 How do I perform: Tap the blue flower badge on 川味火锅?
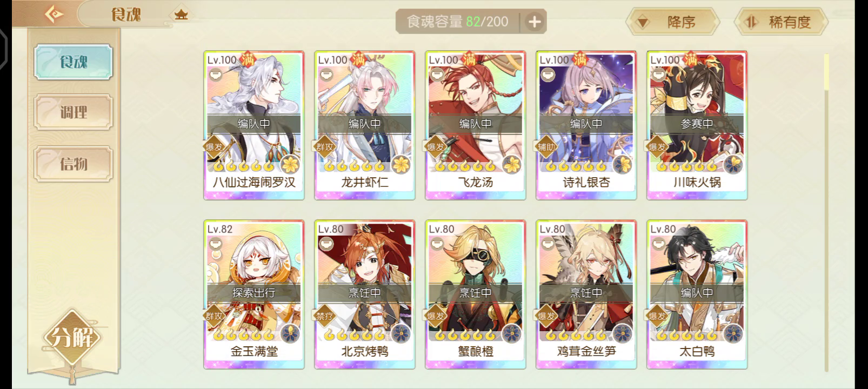[x=733, y=163]
